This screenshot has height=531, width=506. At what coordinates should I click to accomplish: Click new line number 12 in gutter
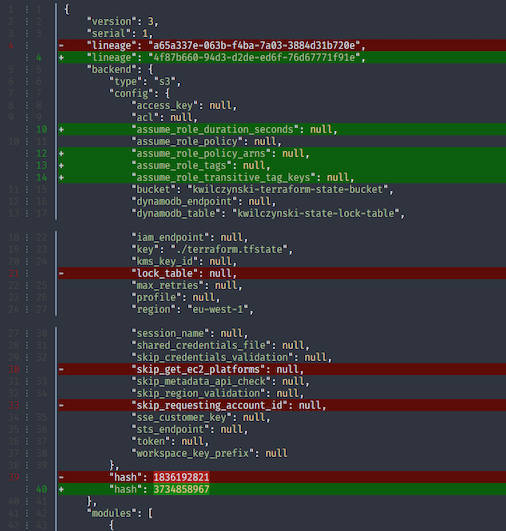click(x=42, y=153)
